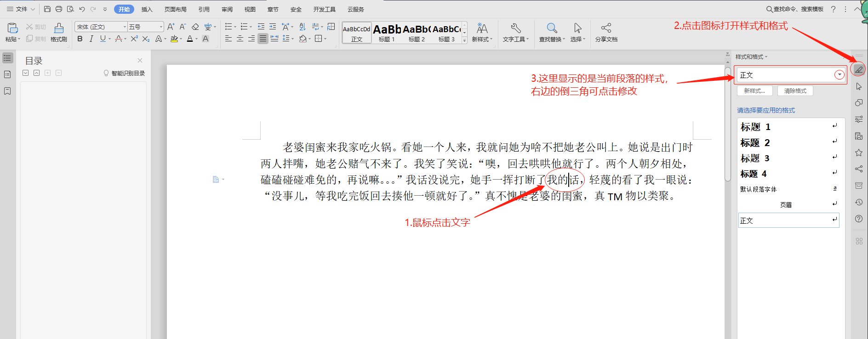This screenshot has height=339, width=868.
Task: Click the Save icon in quick access bar
Action: pos(47,9)
